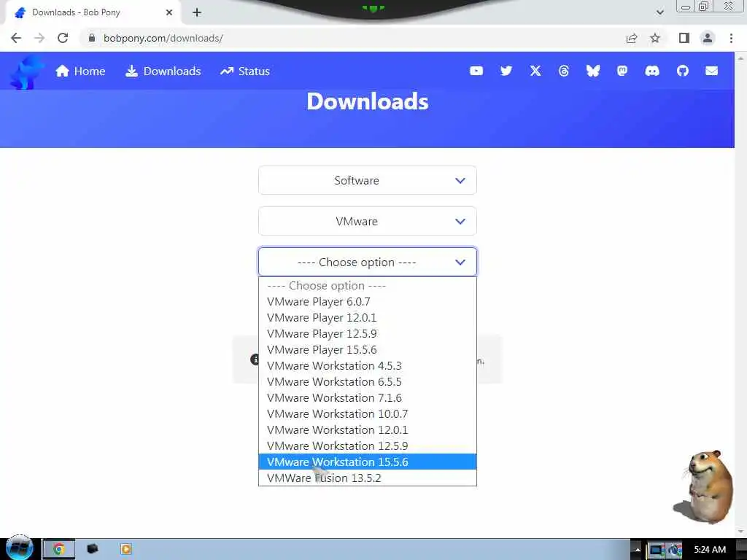
Task: Select VMWare Fusion 13.5.2 option
Action: (368, 478)
